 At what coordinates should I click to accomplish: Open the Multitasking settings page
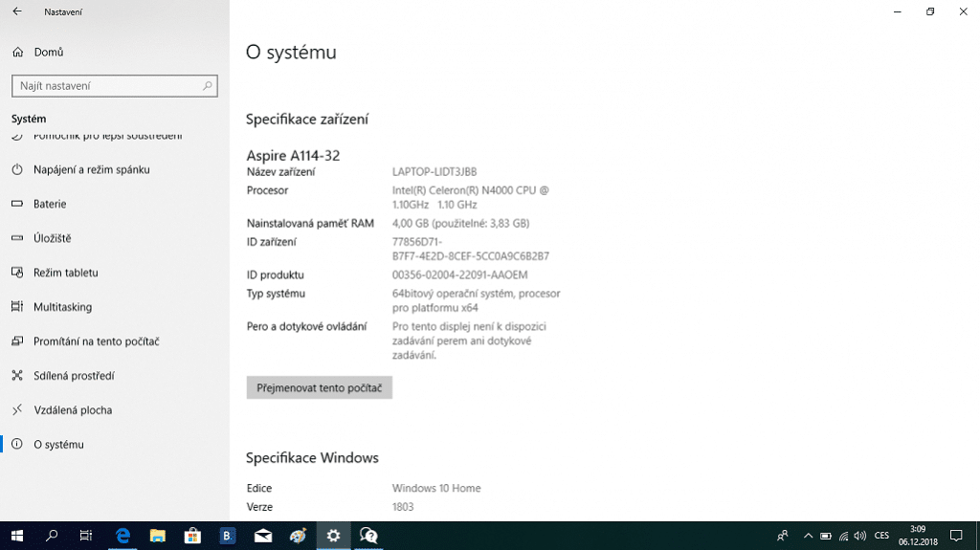(62, 307)
